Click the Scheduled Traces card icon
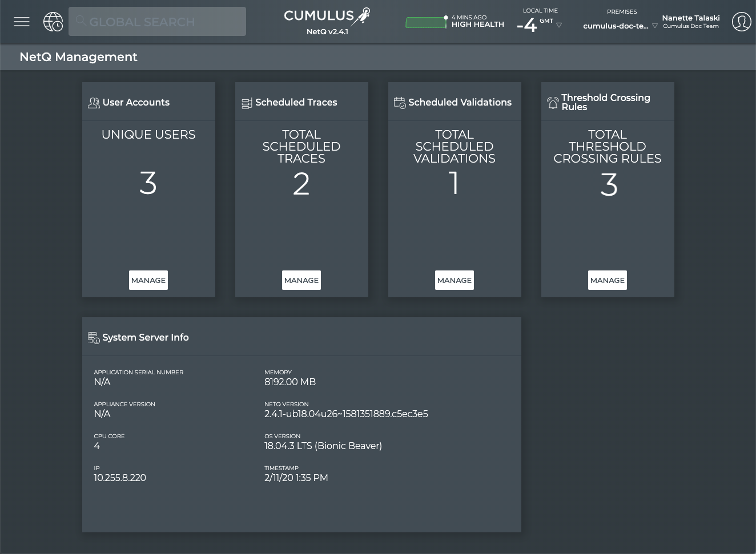This screenshot has height=554, width=756. click(247, 103)
